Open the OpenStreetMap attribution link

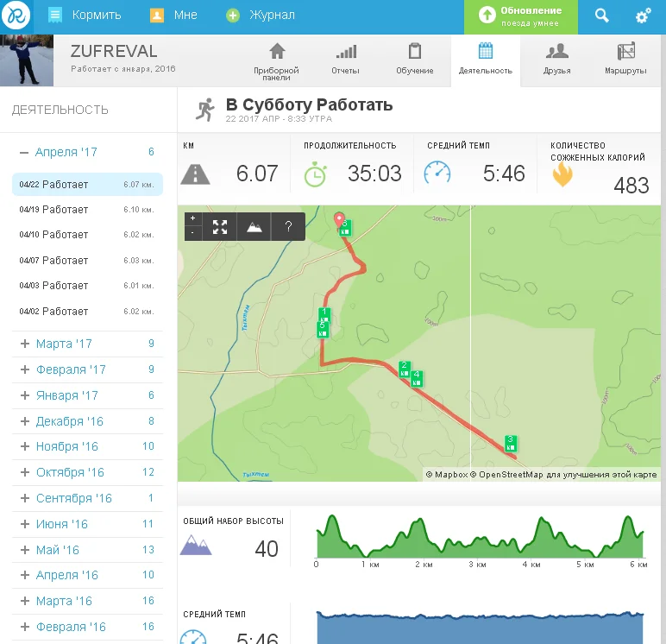(x=506, y=475)
